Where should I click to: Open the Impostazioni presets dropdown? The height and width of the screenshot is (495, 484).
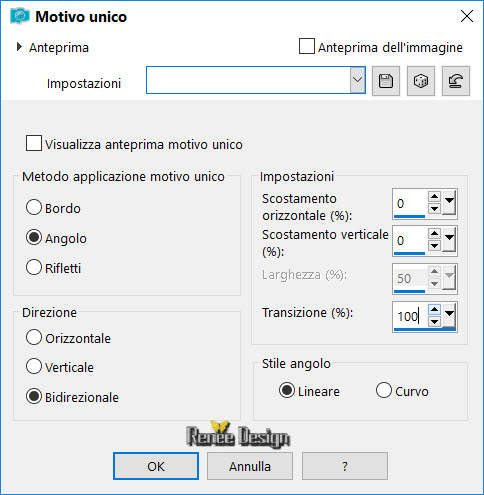click(x=357, y=80)
